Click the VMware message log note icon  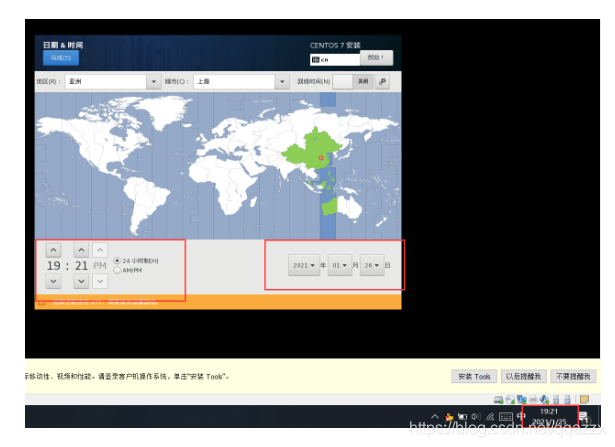tap(584, 400)
